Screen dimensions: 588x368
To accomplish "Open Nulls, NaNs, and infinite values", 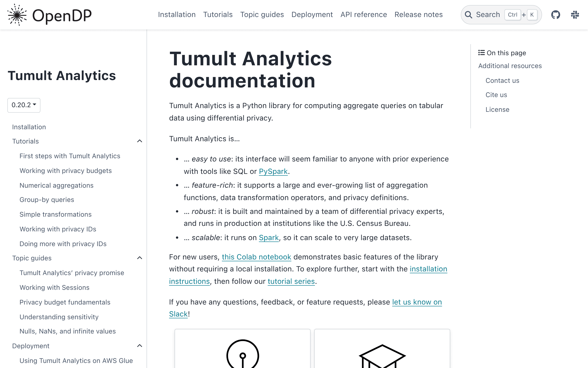I will 68,331.
